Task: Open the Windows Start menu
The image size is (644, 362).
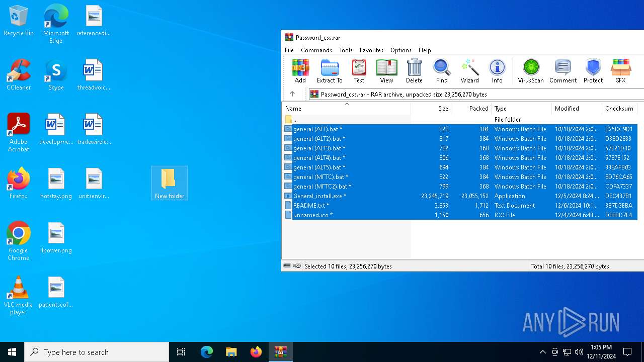Action: coord(12,352)
